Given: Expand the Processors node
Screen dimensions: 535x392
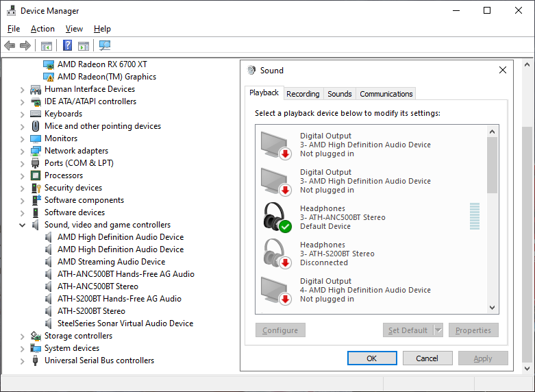Looking at the screenshot, I should tap(22, 176).
